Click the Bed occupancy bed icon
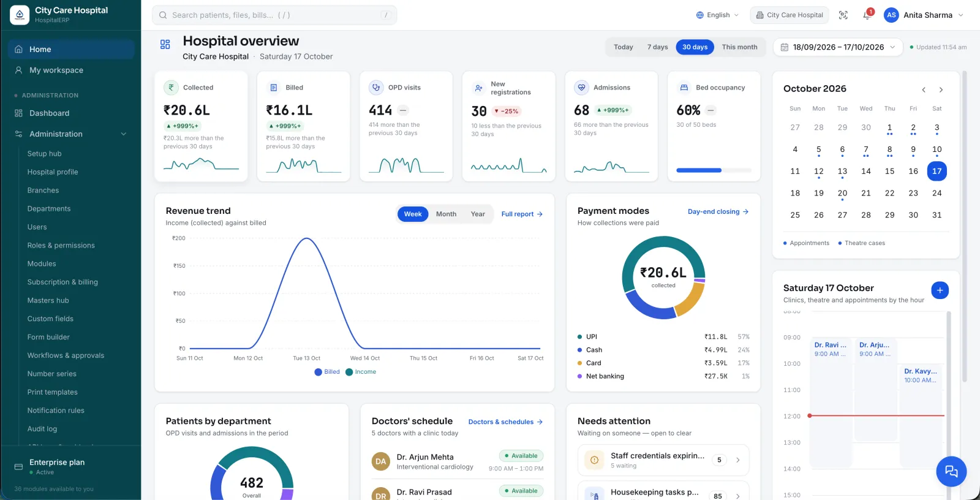The height and width of the screenshot is (500, 980). (684, 88)
